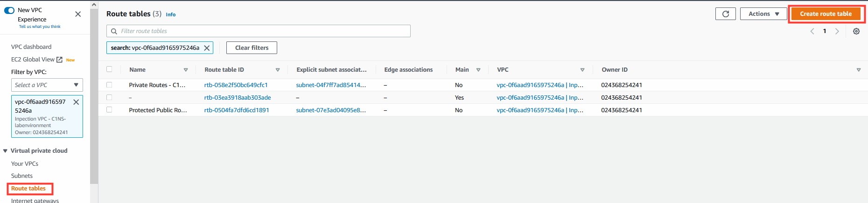The width and height of the screenshot is (868, 203).
Task: Click the Create route table button
Action: coord(826,14)
